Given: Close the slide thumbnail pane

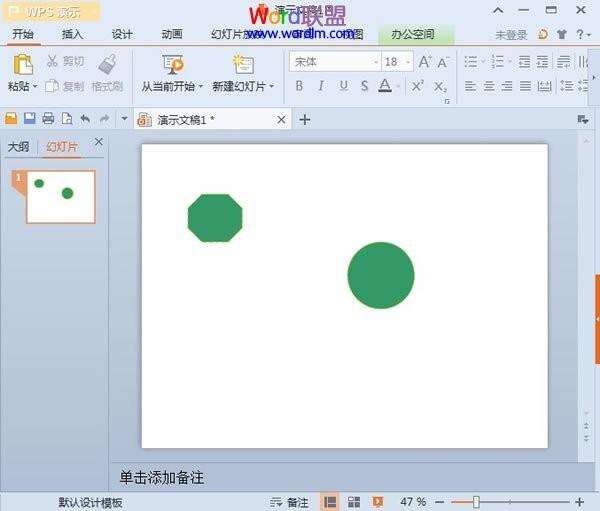Looking at the screenshot, I should coord(99,142).
